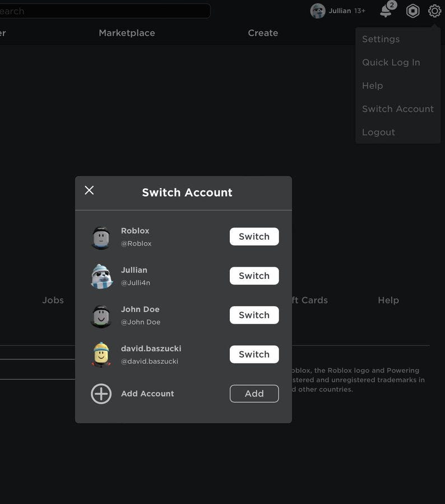
Task: Click the @Julli4n username text
Action: click(x=136, y=283)
